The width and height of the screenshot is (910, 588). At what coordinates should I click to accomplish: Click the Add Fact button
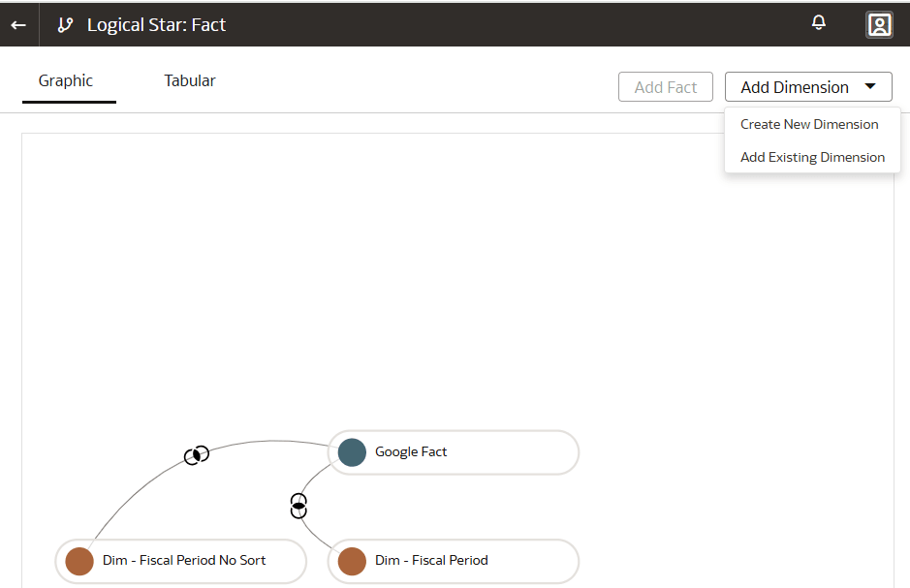666,87
